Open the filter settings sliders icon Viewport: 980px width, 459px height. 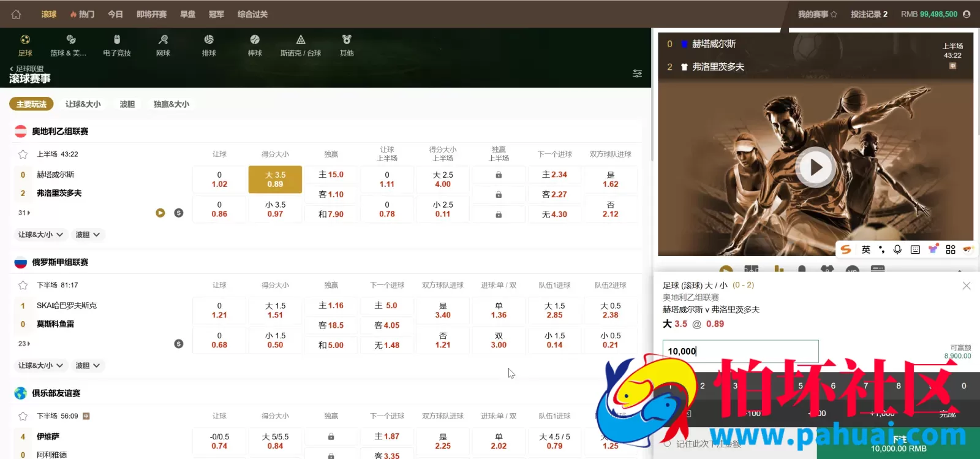(637, 74)
